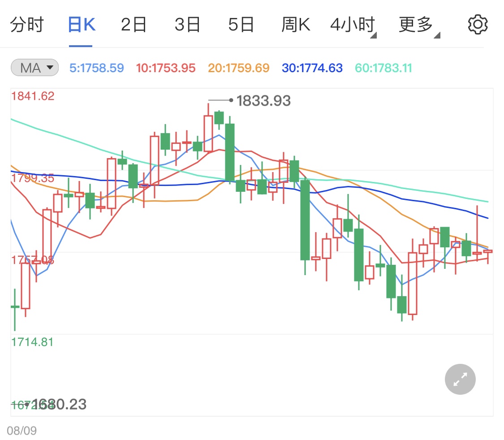
Task: Open the 周K weekly candlestick tab
Action: tap(296, 25)
